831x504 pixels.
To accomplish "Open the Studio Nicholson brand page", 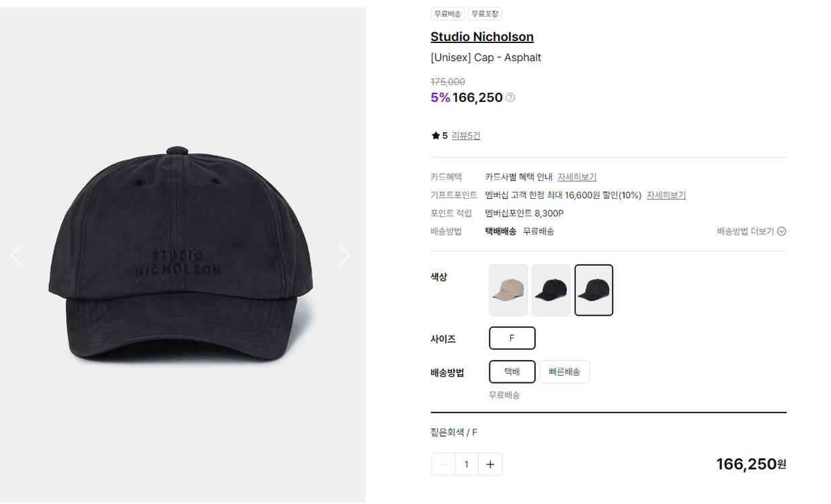I will click(x=482, y=37).
